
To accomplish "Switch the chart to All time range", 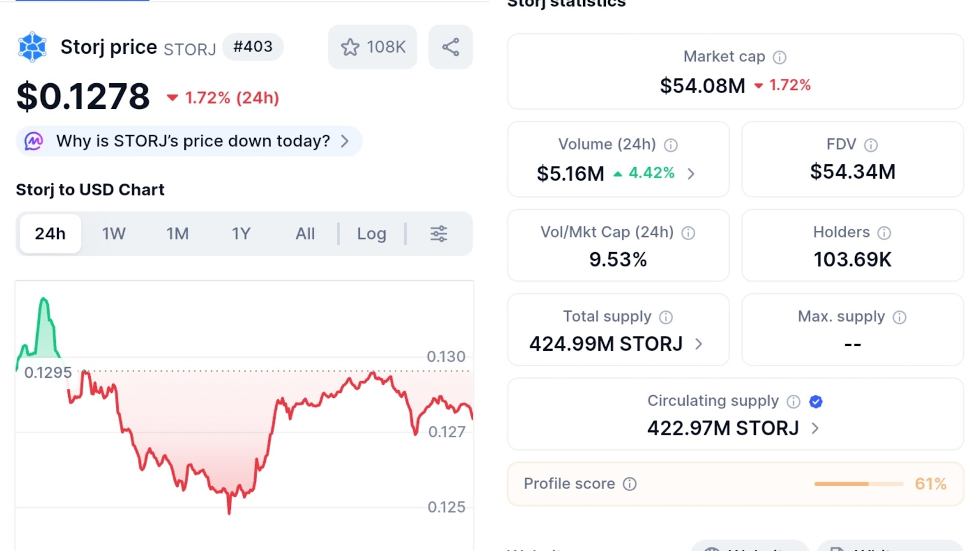I will tap(305, 234).
